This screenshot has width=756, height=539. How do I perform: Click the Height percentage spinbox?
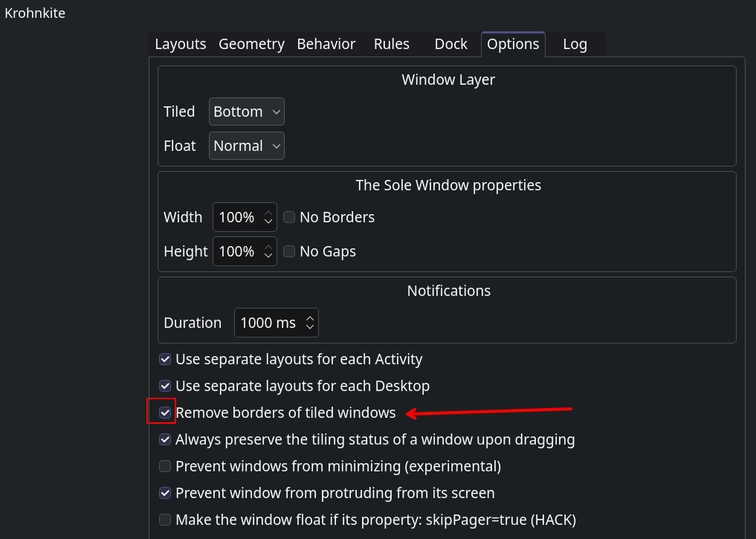coord(237,251)
